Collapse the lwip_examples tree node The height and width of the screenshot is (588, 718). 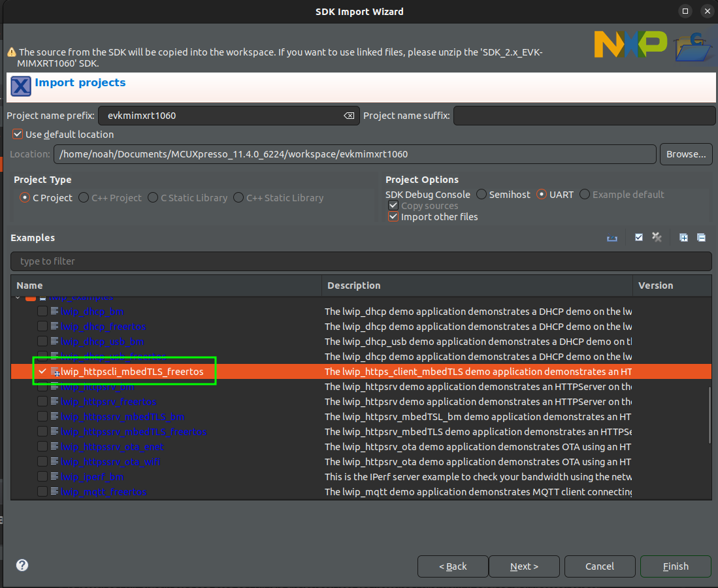point(18,298)
